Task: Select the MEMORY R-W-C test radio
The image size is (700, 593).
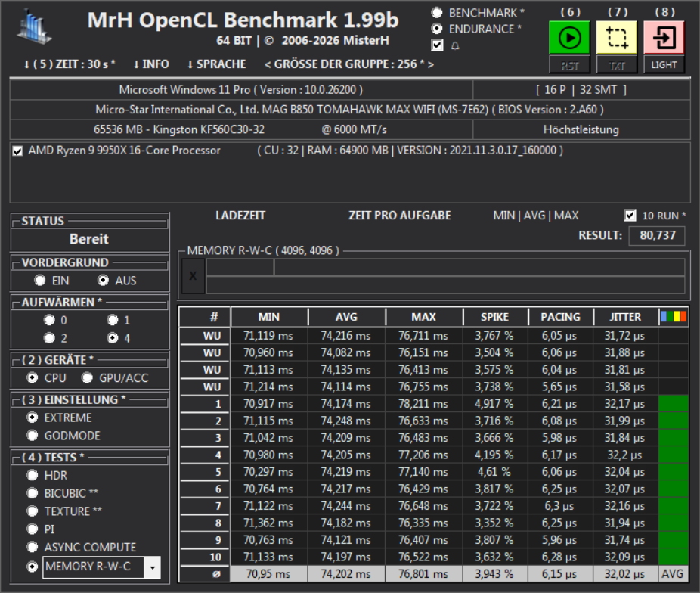Action: click(x=33, y=567)
